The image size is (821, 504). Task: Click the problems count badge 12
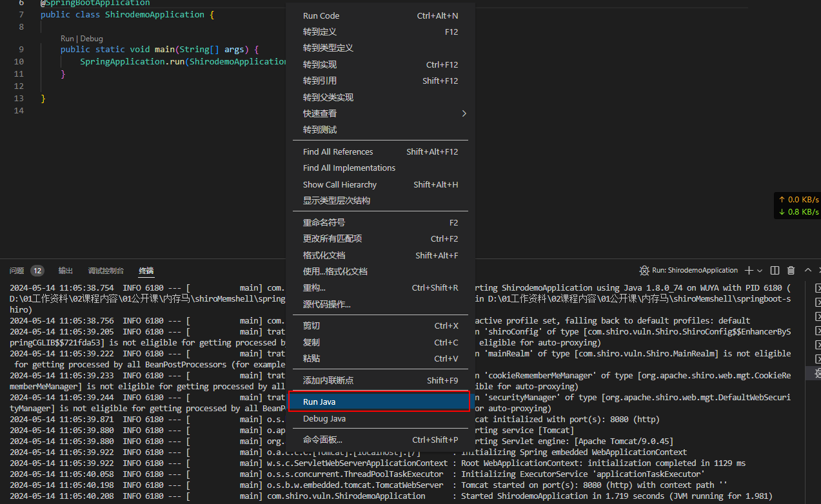[x=37, y=271]
